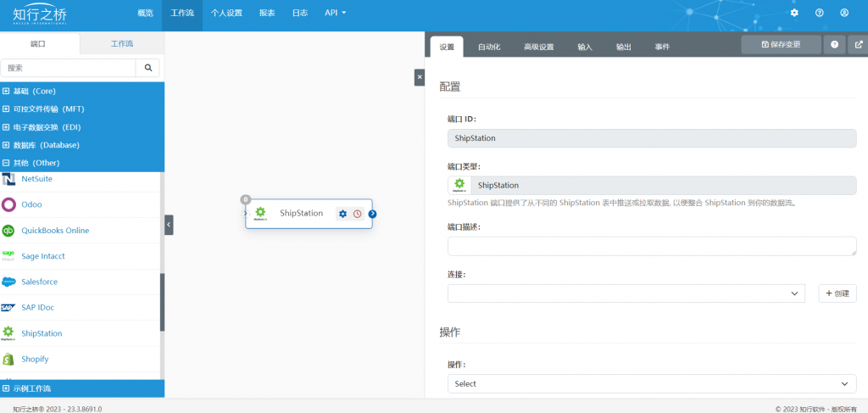Open the 连接 connection dropdown
Image resolution: width=868 pixels, height=413 pixels.
pos(626,293)
